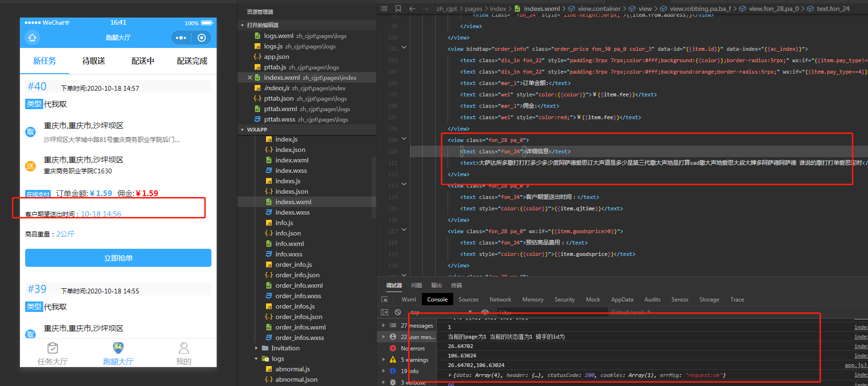Viewport: 868px width, 386px height.
Task: Open app.json in open editors list
Action: click(x=277, y=56)
